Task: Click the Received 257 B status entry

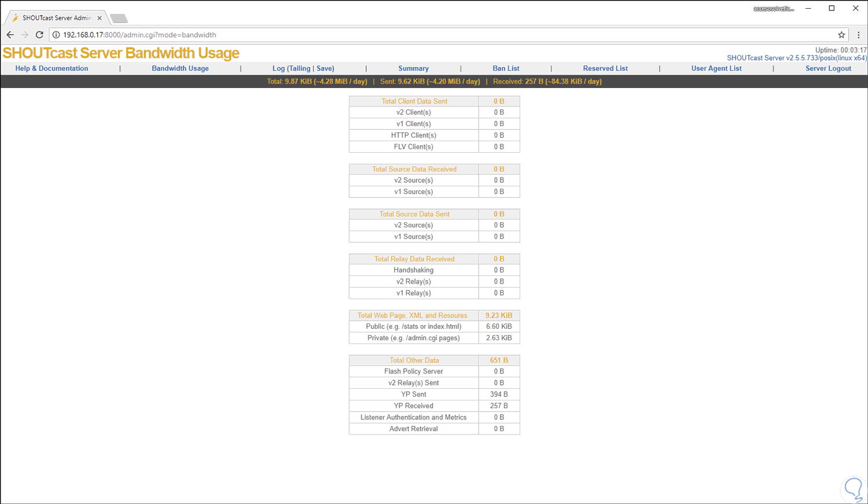Action: pos(547,82)
